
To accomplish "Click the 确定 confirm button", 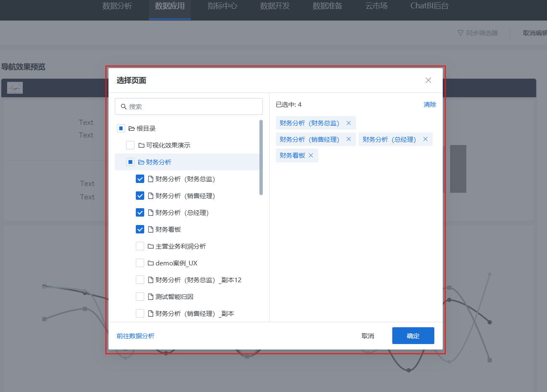I will (413, 336).
